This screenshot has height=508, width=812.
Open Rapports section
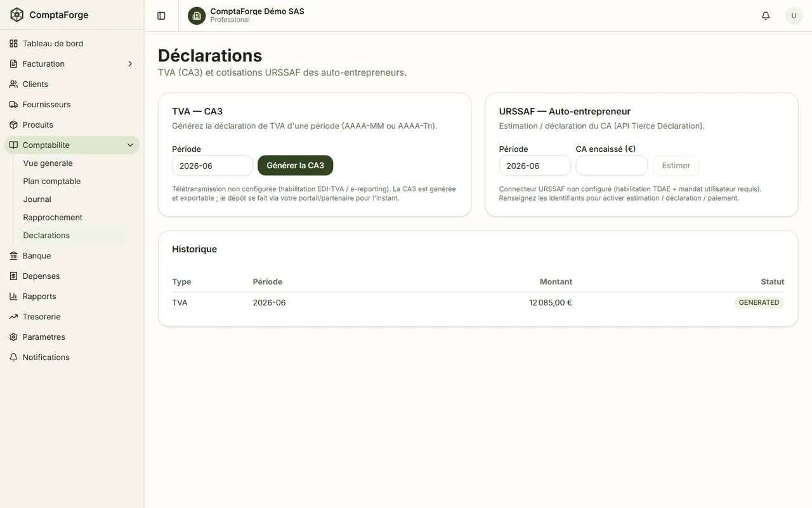click(72, 296)
